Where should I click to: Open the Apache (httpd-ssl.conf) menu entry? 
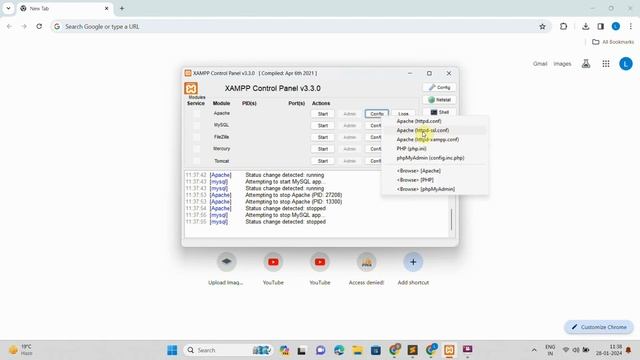[x=422, y=130]
